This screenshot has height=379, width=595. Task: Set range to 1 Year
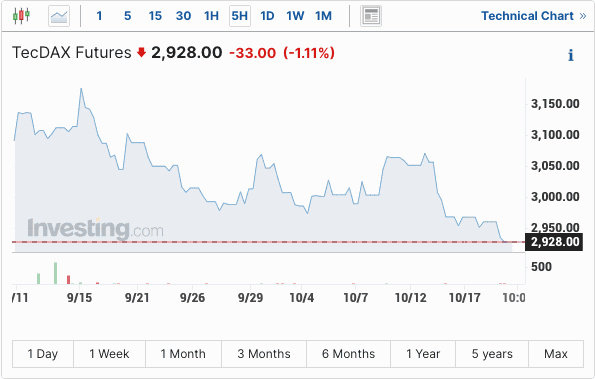423,354
